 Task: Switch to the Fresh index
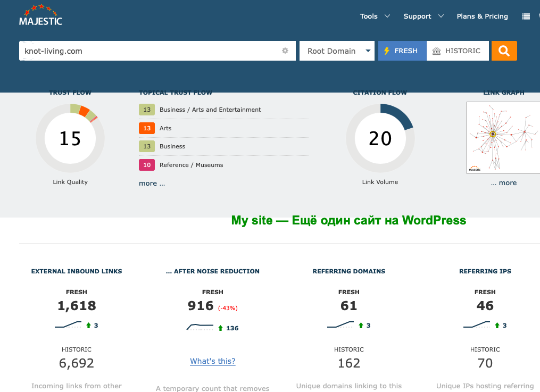pyautogui.click(x=402, y=51)
